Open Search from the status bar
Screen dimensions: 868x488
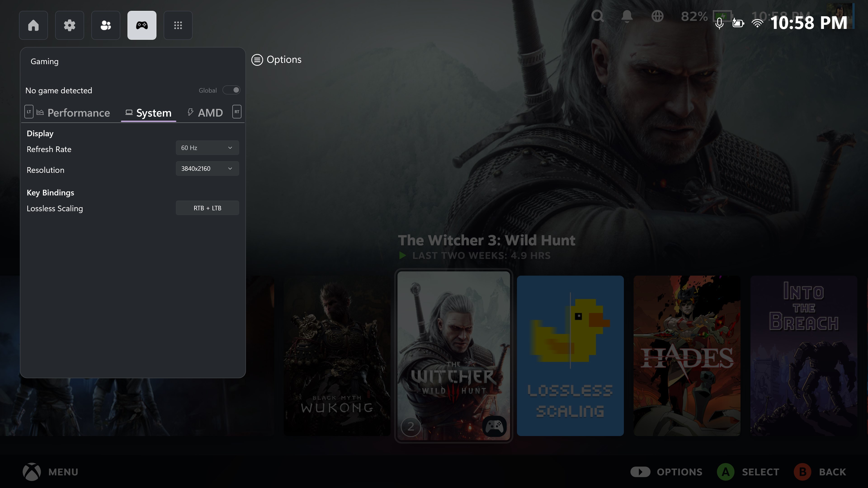pos(597,16)
